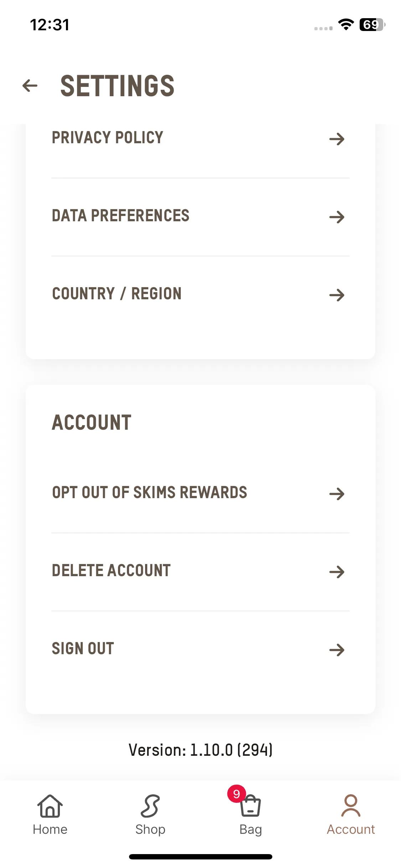The image size is (401, 868).
Task: Tap the Sign Out arrow
Action: pos(337,650)
